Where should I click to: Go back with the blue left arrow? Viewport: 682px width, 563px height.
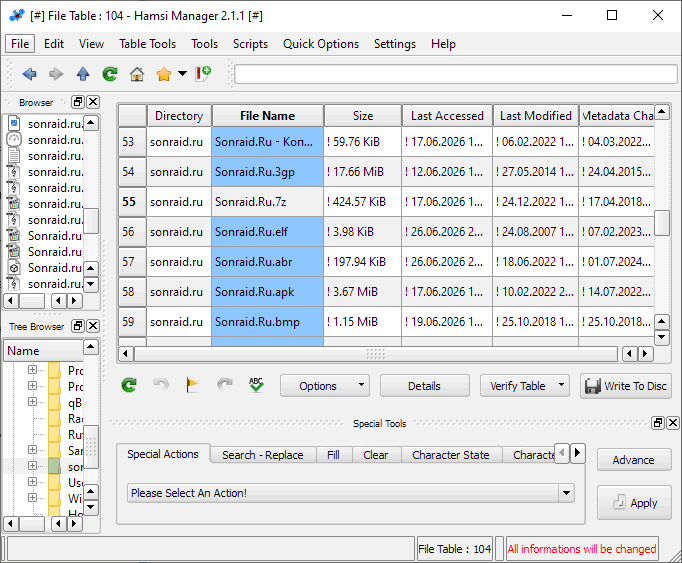tap(30, 74)
